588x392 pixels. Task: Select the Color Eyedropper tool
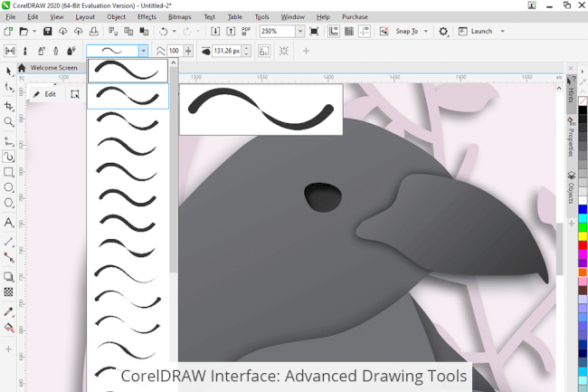click(8, 311)
